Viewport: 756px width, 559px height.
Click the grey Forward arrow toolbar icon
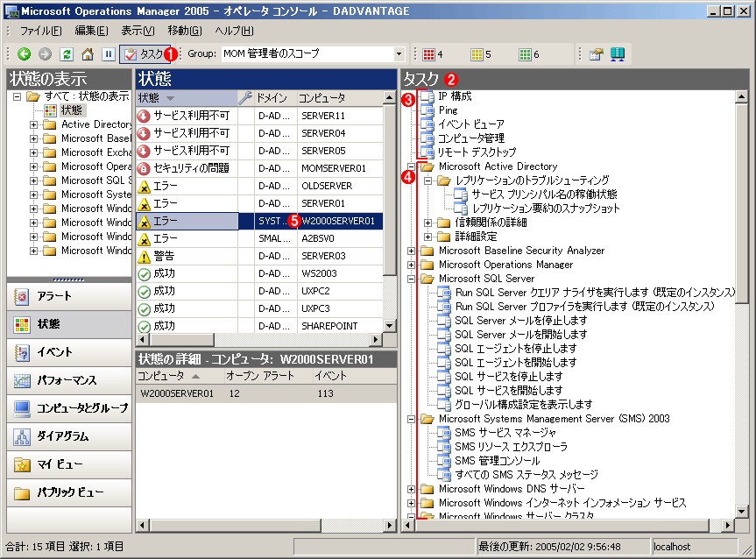(x=45, y=54)
